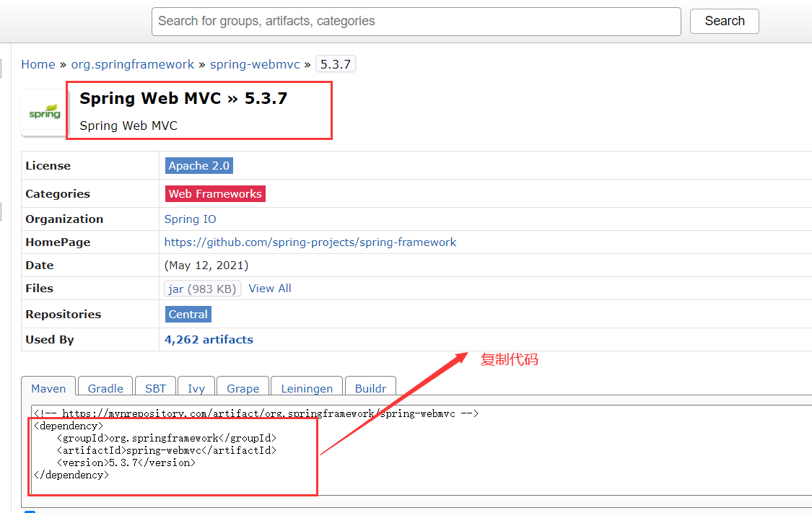Open the Central repository badge
The height and width of the screenshot is (513, 812).
(x=188, y=314)
